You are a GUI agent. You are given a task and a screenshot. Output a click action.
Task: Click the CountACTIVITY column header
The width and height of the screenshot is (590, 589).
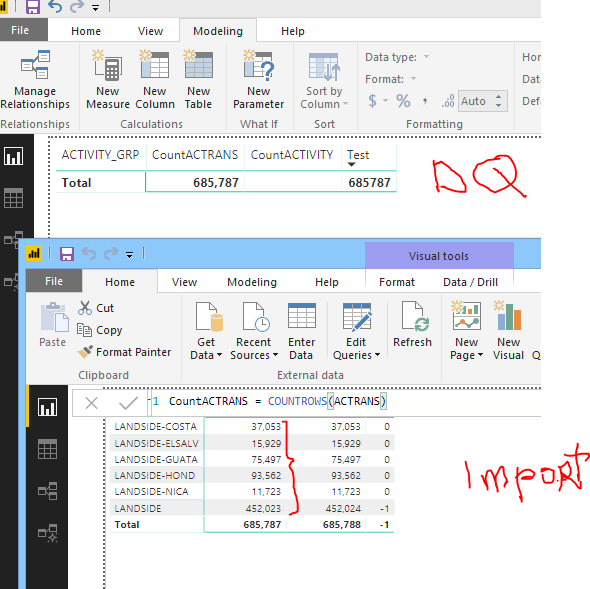point(292,155)
